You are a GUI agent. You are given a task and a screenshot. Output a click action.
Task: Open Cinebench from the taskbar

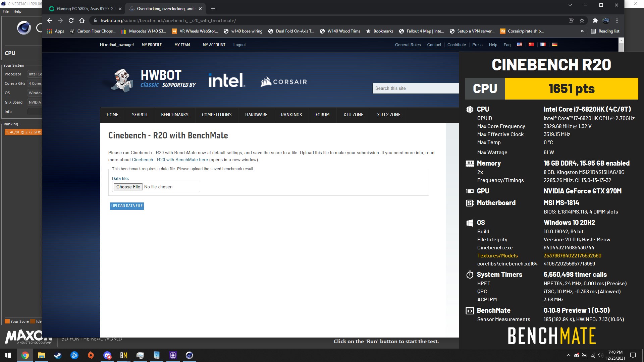pos(189,355)
